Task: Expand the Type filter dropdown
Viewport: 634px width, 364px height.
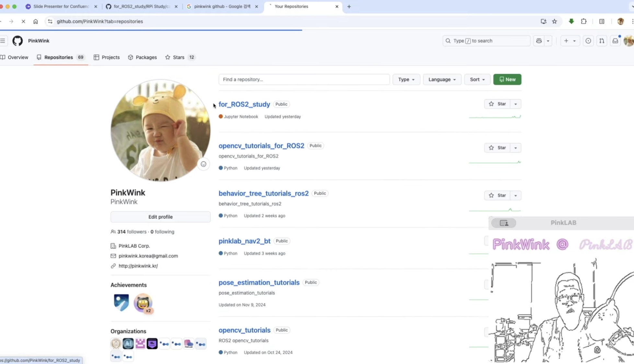Action: click(x=406, y=79)
